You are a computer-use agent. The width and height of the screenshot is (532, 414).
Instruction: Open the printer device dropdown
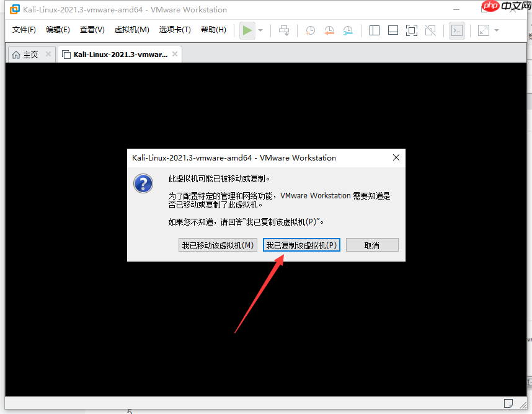pos(284,30)
